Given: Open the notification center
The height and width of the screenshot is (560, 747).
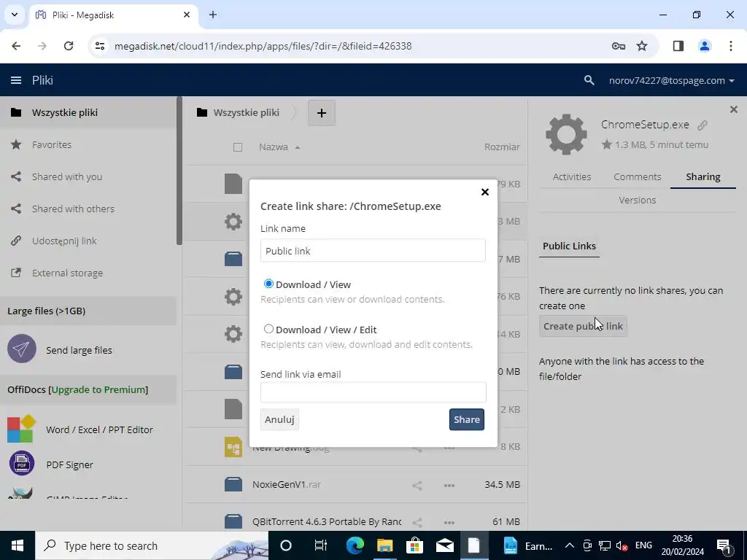Looking at the screenshot, I should pos(724,545).
